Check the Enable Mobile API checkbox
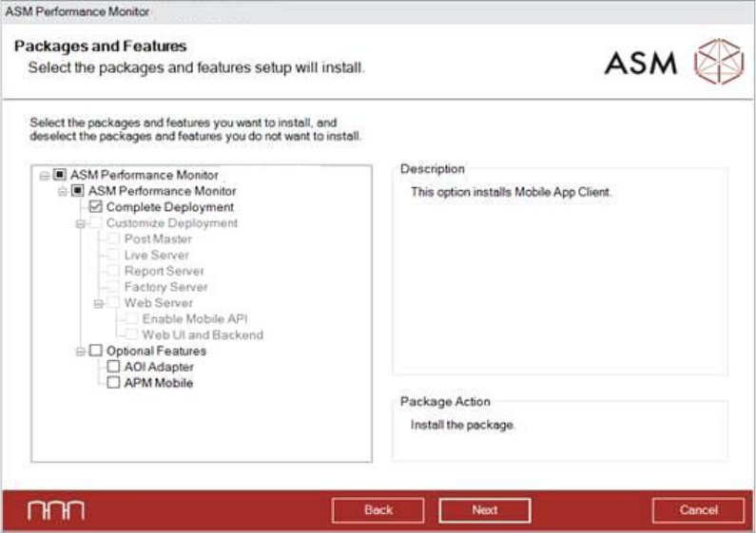Screen dimensions: 756x533 click(x=131, y=318)
